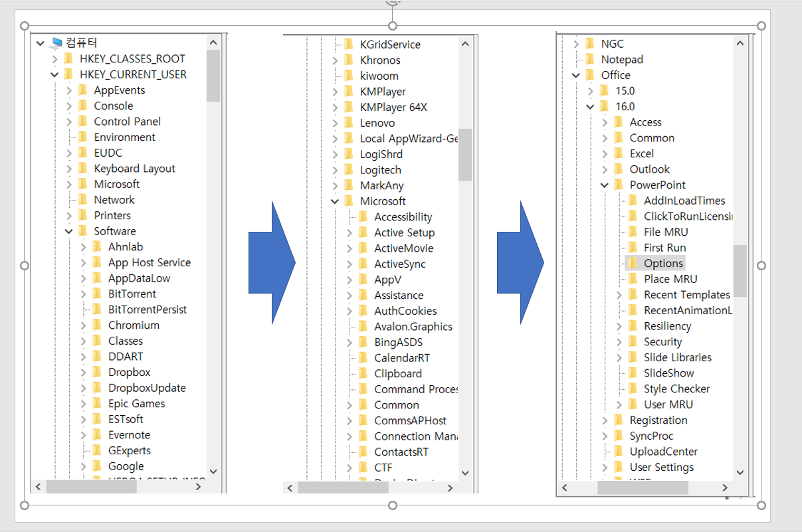The width and height of the screenshot is (802, 532).
Task: Click the Environment folder icon
Action: coord(82,137)
